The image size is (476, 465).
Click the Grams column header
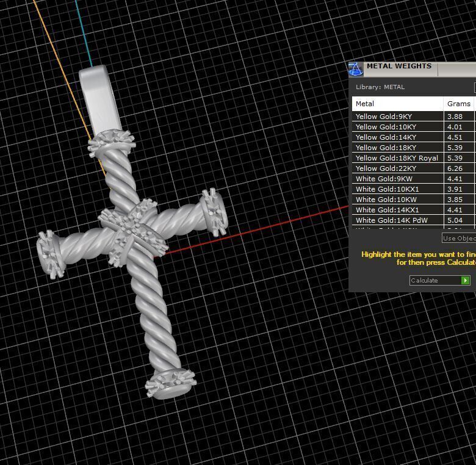point(459,104)
